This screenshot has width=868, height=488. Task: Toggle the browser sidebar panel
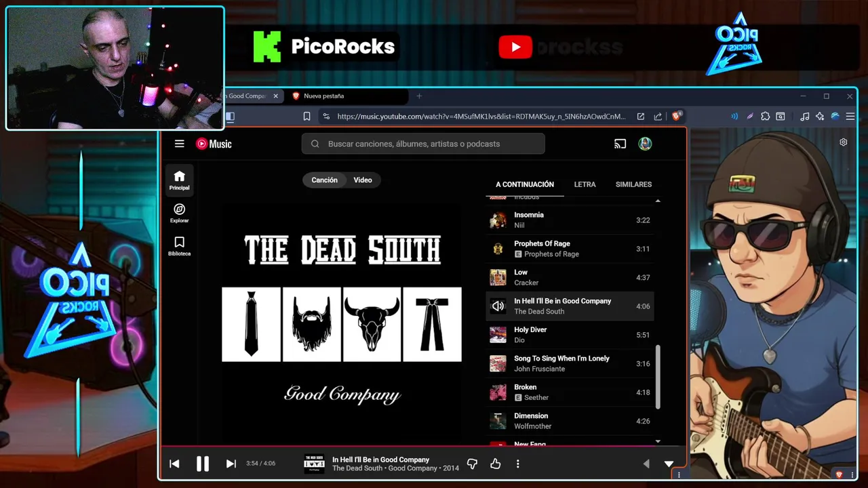pyautogui.click(x=230, y=117)
